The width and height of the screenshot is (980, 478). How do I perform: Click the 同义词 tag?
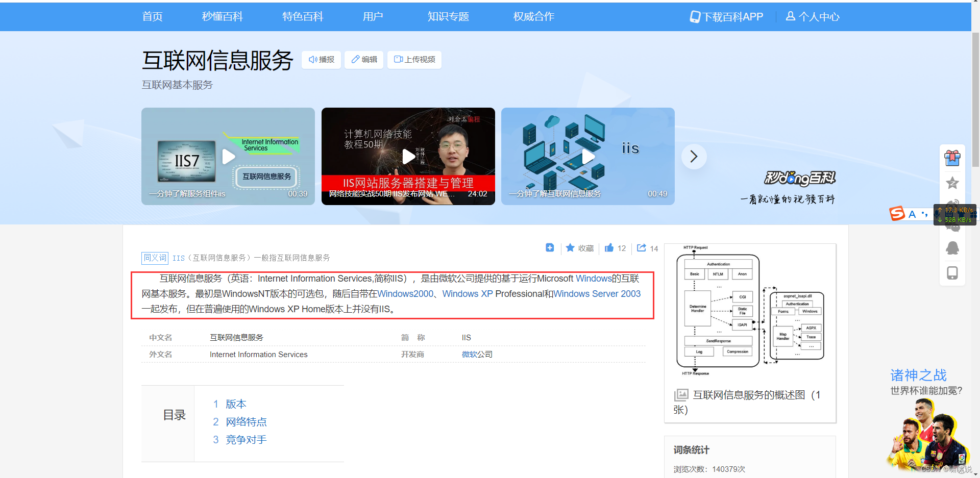tap(155, 258)
